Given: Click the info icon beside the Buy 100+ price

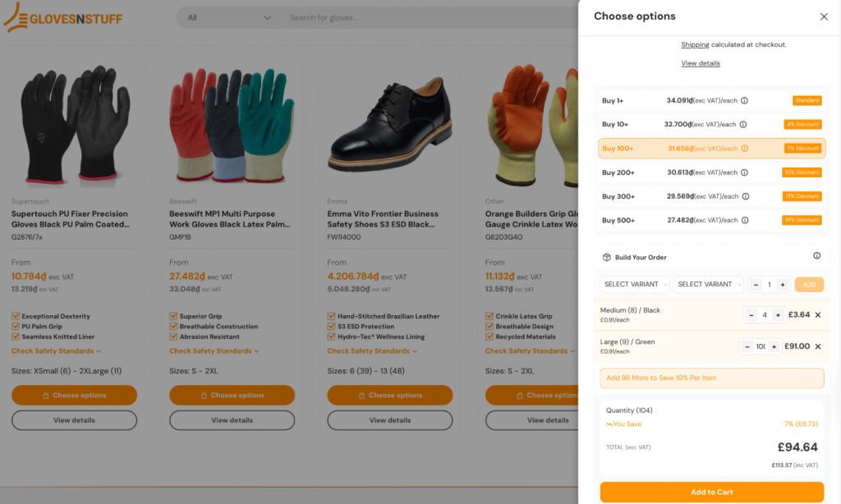Looking at the screenshot, I should click(x=744, y=149).
